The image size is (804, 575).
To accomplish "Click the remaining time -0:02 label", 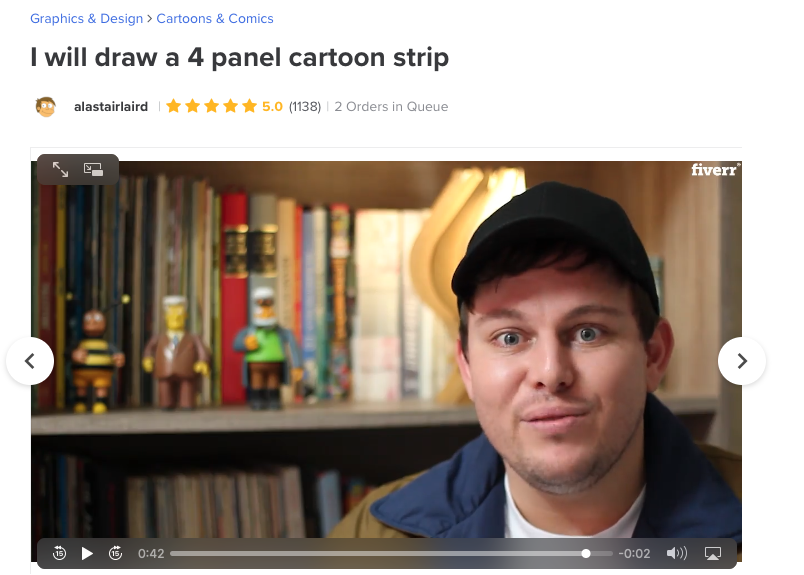I will (634, 553).
